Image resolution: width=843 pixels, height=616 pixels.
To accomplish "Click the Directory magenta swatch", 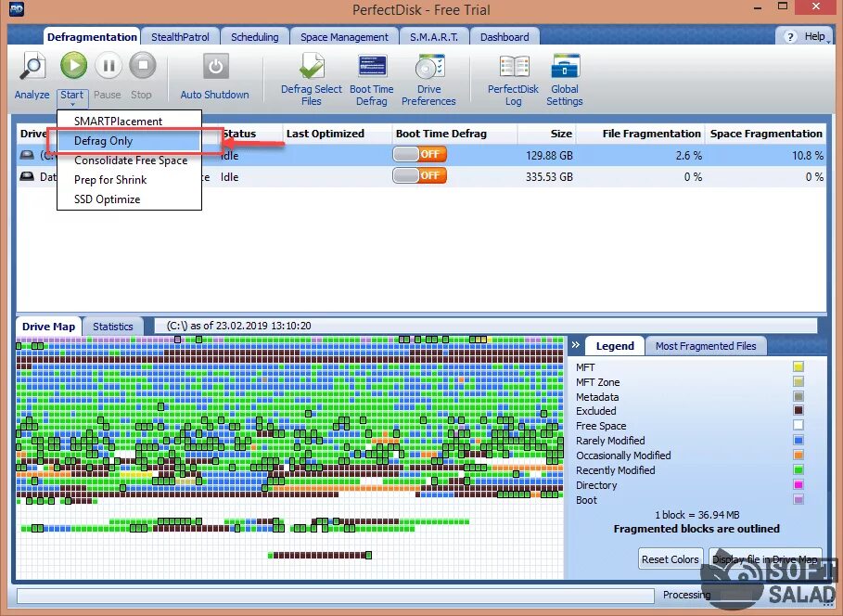I will (798, 485).
